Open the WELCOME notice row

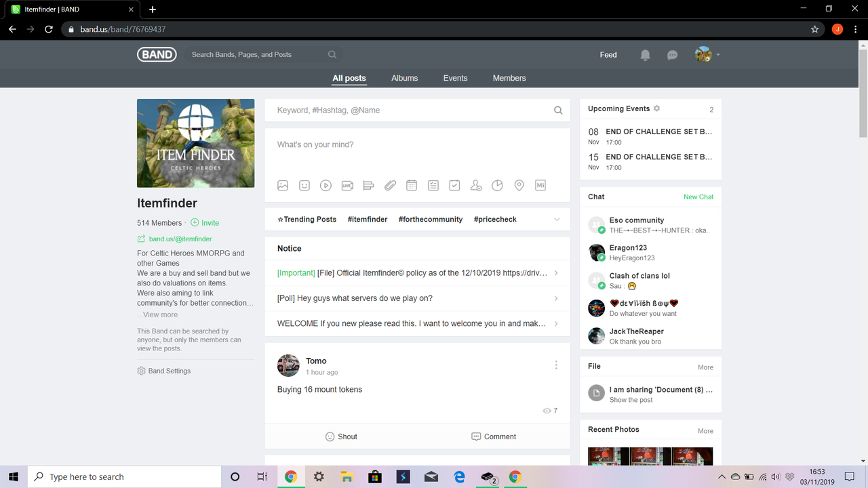[x=417, y=324]
